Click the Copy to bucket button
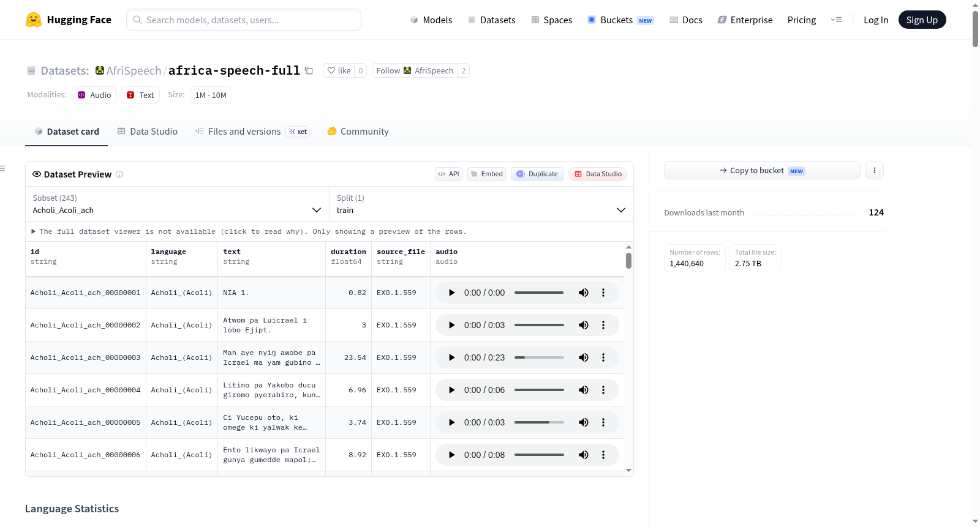This screenshot has width=980, height=527. [762, 170]
